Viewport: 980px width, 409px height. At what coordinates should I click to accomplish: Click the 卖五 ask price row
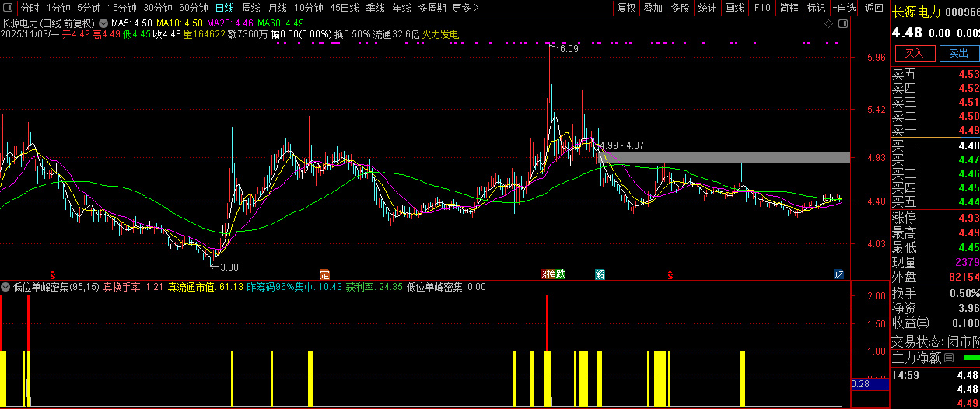pos(935,74)
